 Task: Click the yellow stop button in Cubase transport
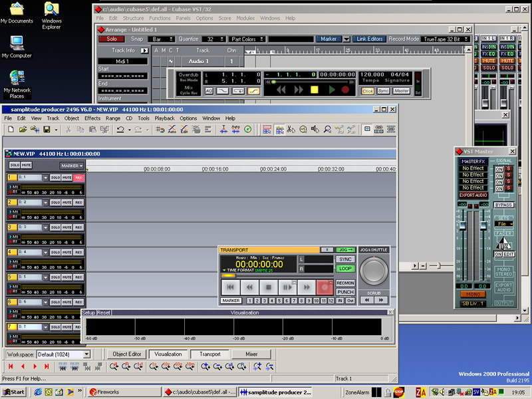pos(315,89)
